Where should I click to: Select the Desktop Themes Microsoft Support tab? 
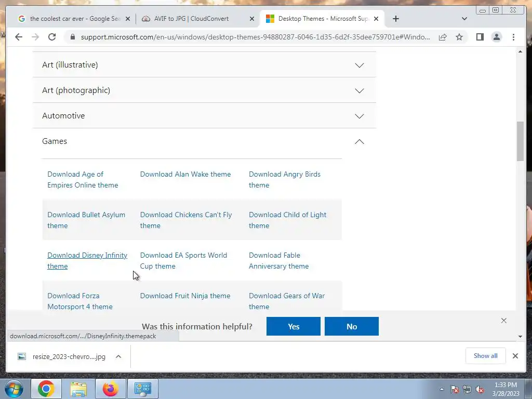point(322,19)
